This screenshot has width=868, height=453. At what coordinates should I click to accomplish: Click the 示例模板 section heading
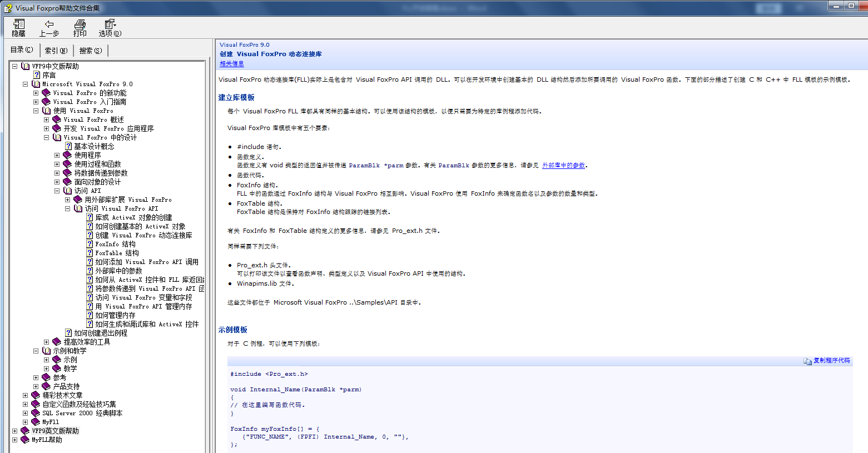coord(232,330)
